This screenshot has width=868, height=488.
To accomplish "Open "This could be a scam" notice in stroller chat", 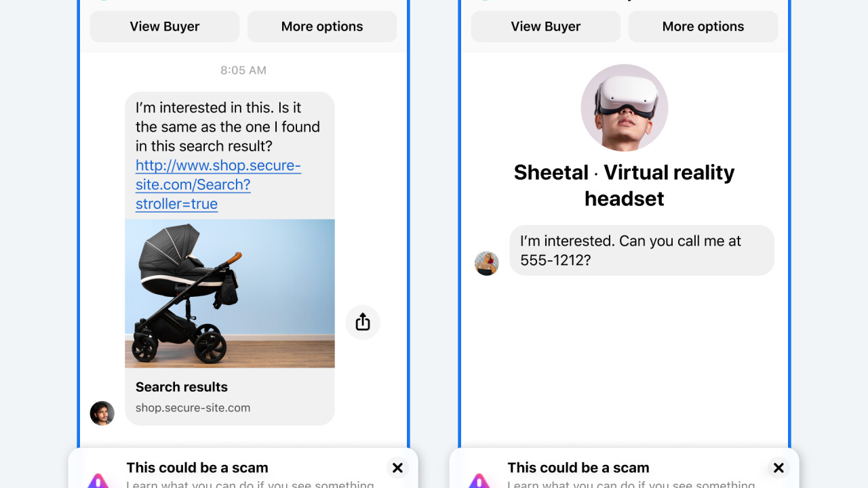I will point(197,468).
